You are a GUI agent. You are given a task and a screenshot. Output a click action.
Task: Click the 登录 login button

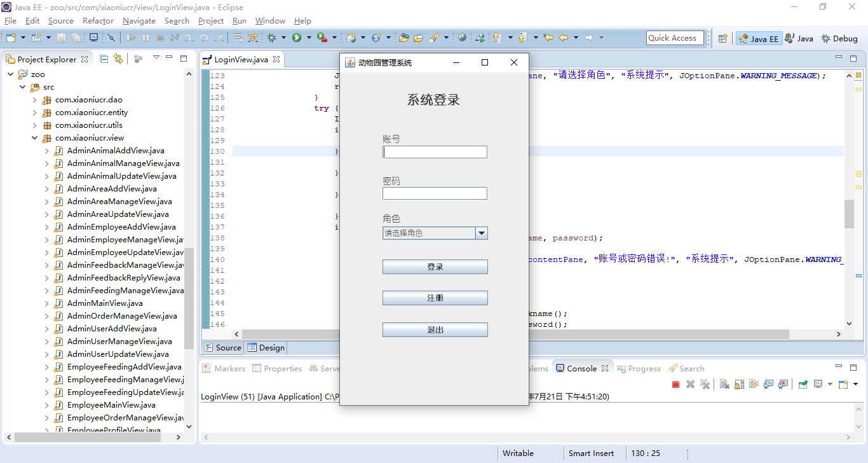pos(435,267)
